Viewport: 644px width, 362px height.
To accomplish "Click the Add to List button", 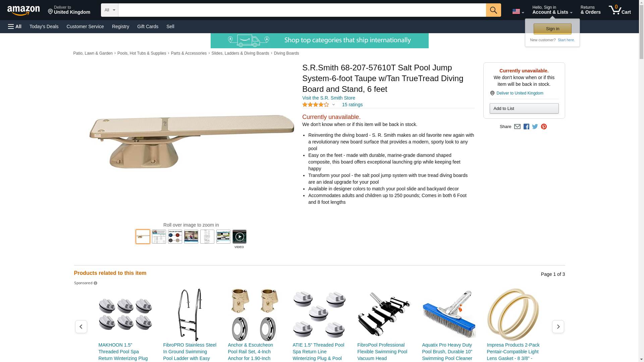I will pyautogui.click(x=524, y=109).
